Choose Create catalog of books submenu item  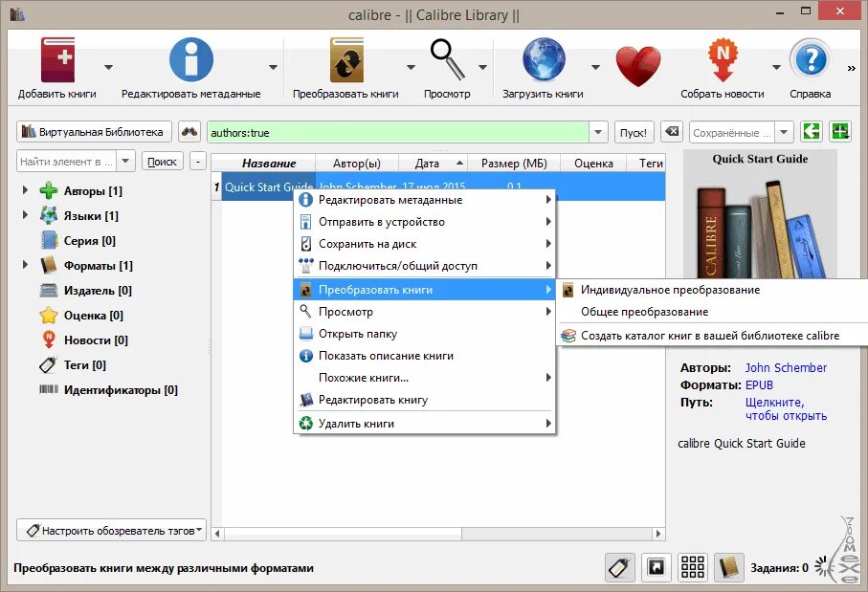(x=713, y=336)
